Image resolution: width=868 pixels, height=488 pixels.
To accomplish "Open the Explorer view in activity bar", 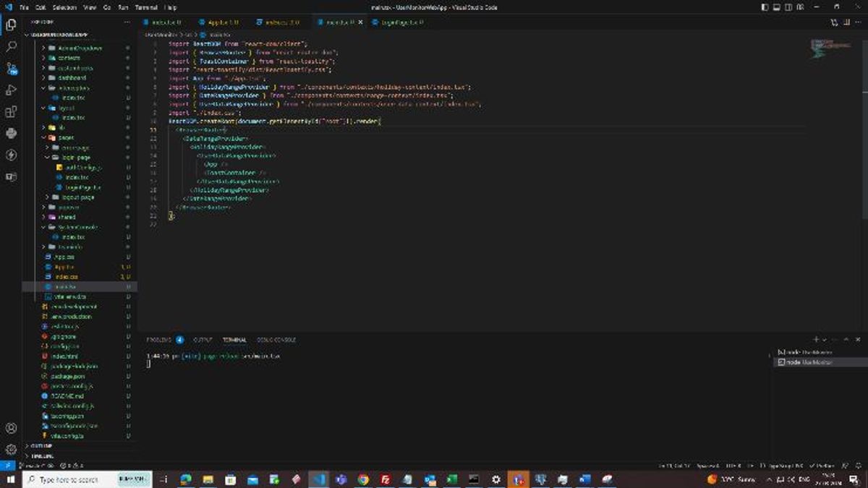I will click(x=11, y=25).
